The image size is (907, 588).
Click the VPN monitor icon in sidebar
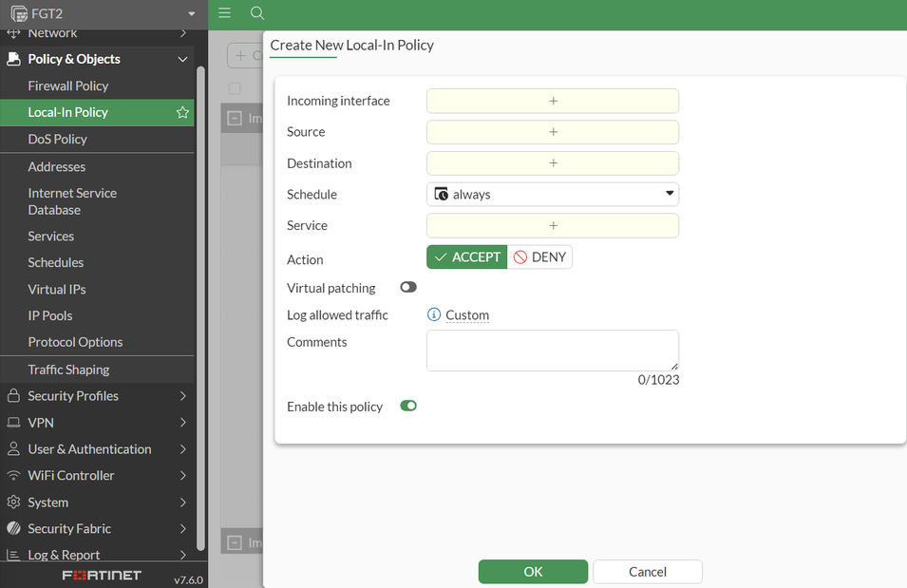pyautogui.click(x=13, y=423)
